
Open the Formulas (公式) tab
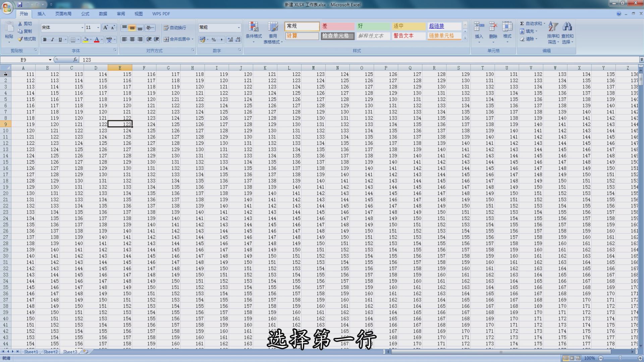coord(85,14)
